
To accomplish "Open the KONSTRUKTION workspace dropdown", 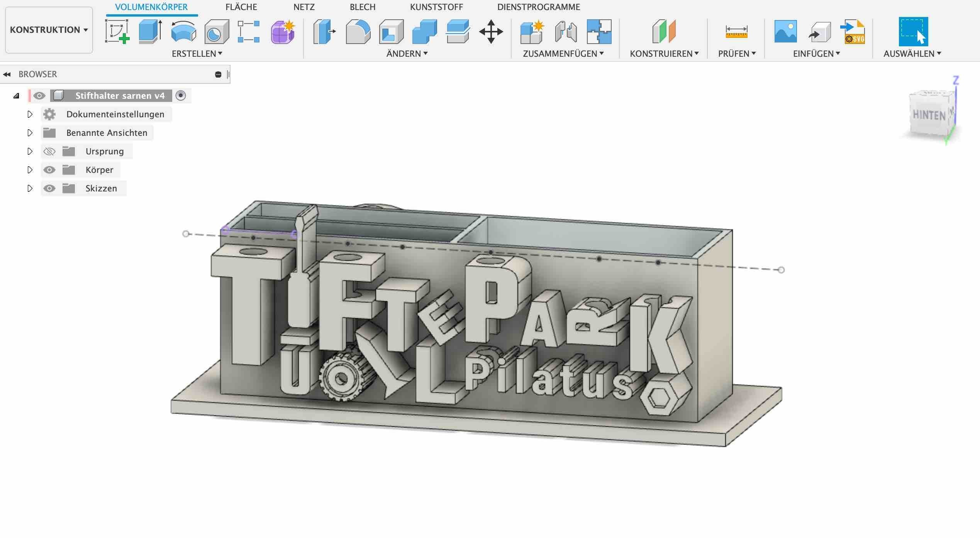I will tap(49, 30).
